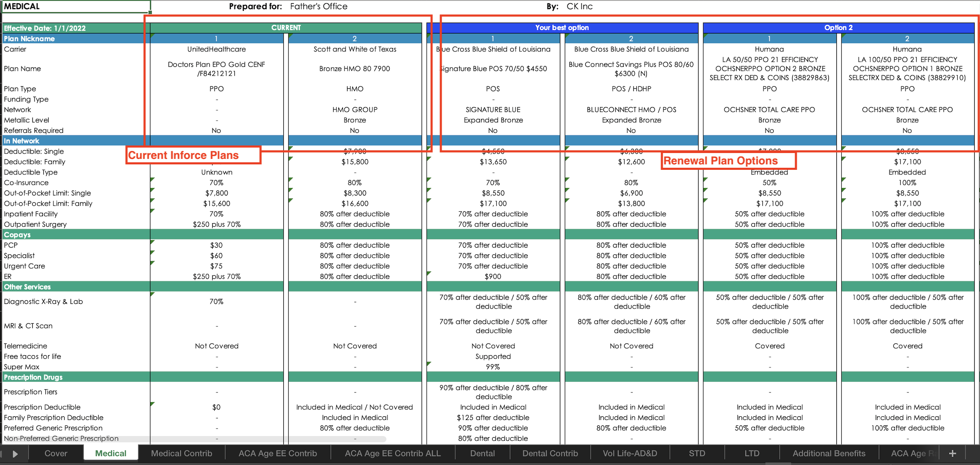Click the $125 after deductible cell
The image size is (980, 465).
coord(493,418)
